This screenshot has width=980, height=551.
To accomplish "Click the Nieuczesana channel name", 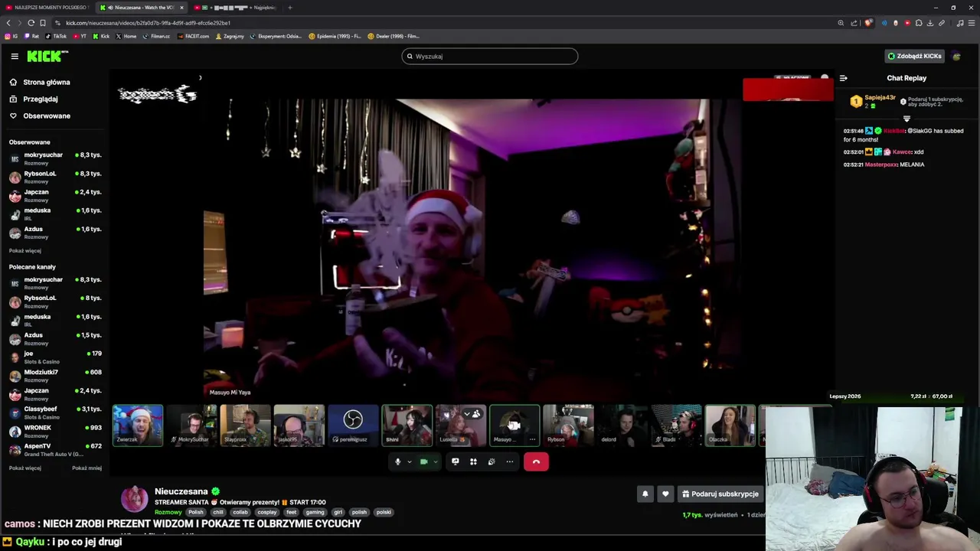I will (181, 491).
